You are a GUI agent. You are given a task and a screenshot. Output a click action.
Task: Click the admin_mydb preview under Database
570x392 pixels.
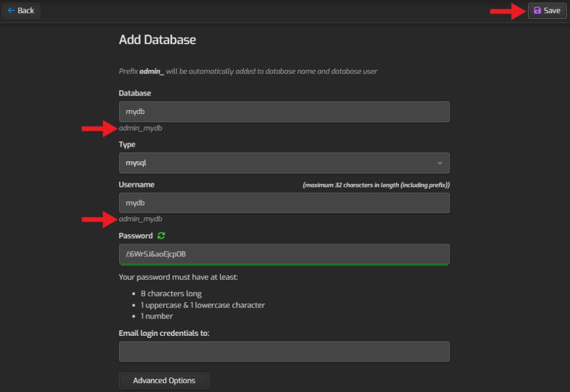coord(140,128)
